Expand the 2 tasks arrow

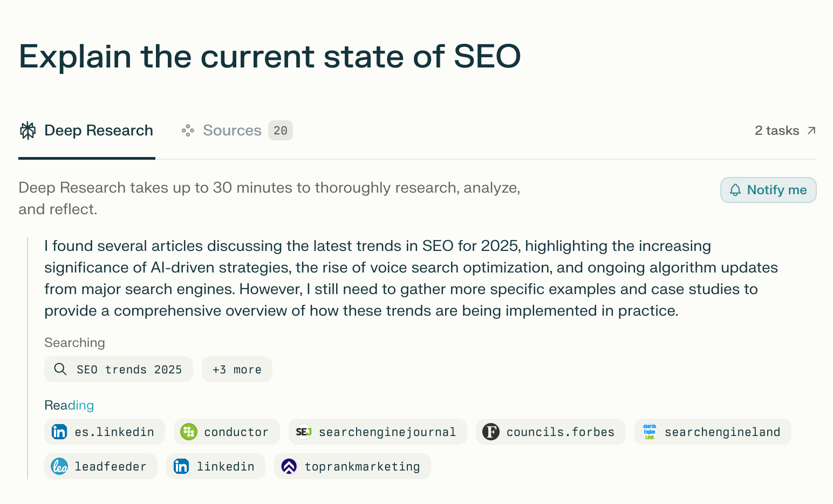pyautogui.click(x=811, y=131)
